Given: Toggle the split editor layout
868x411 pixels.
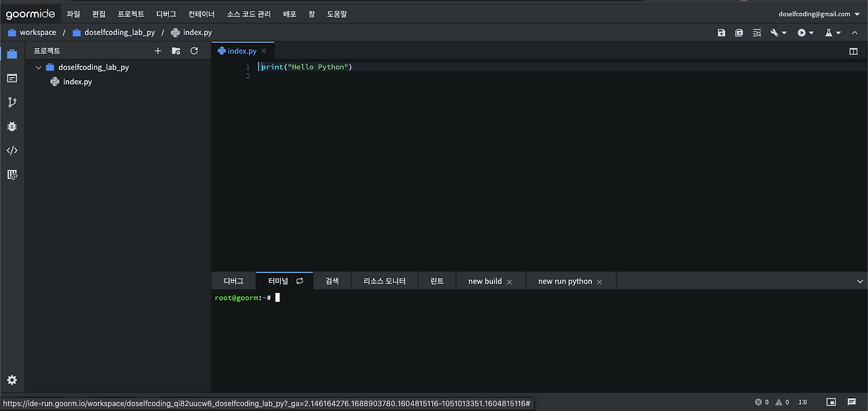Looking at the screenshot, I should click(853, 51).
